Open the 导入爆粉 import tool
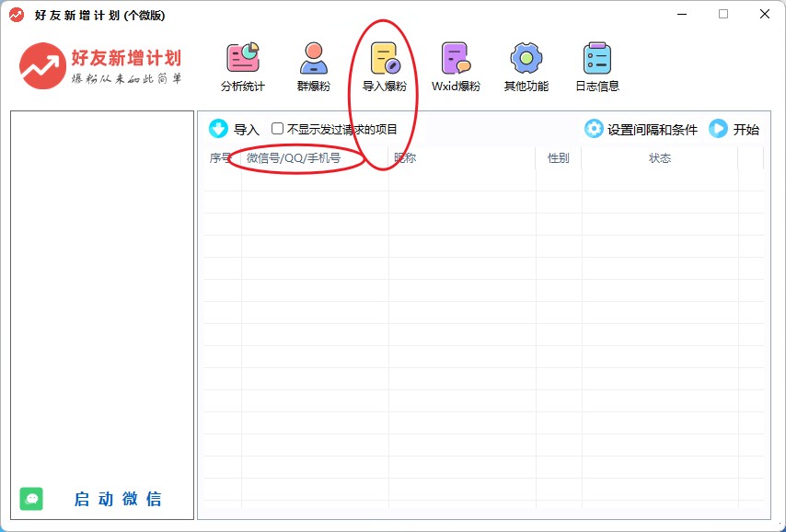This screenshot has width=786, height=532. (384, 59)
